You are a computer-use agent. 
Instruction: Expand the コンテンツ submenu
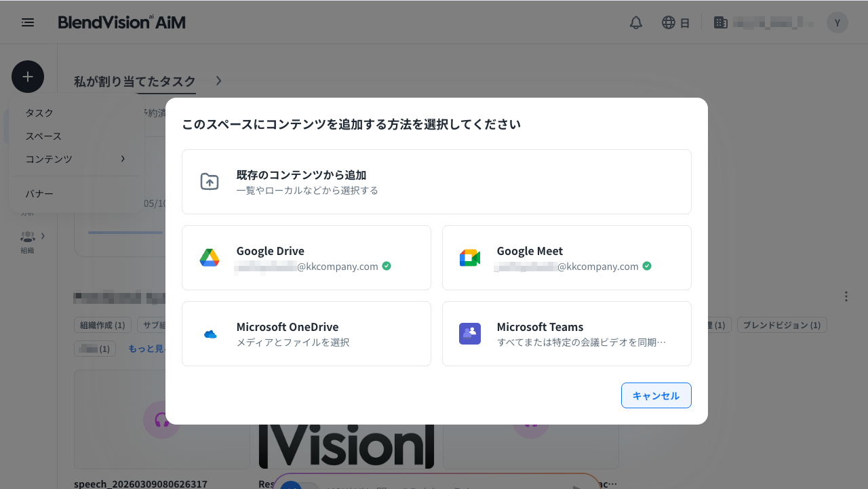pos(76,159)
